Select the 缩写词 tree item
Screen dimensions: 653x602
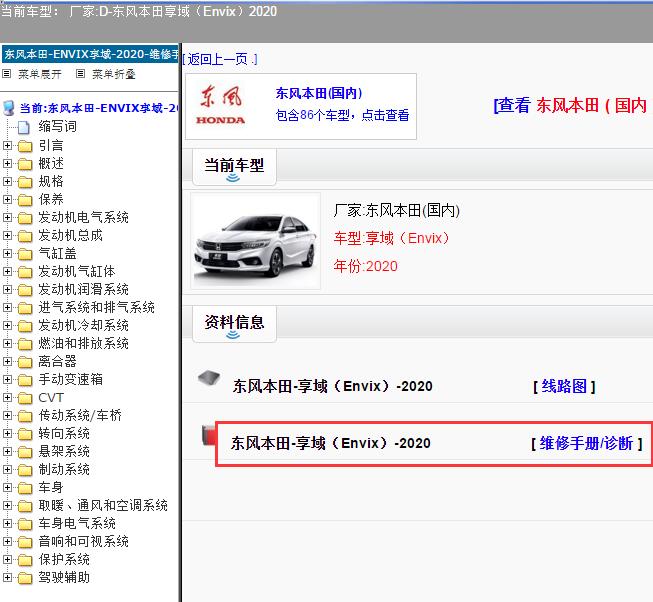pos(57,126)
